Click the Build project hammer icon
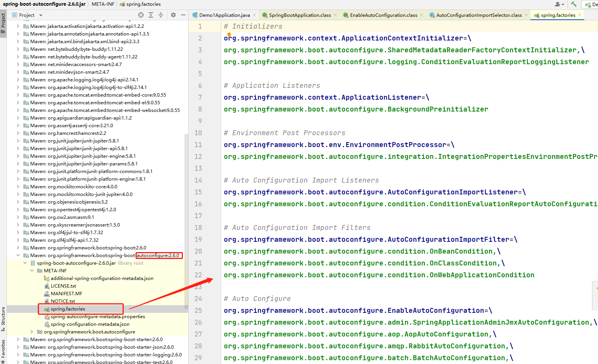This screenshot has width=598, height=364. (574, 4)
